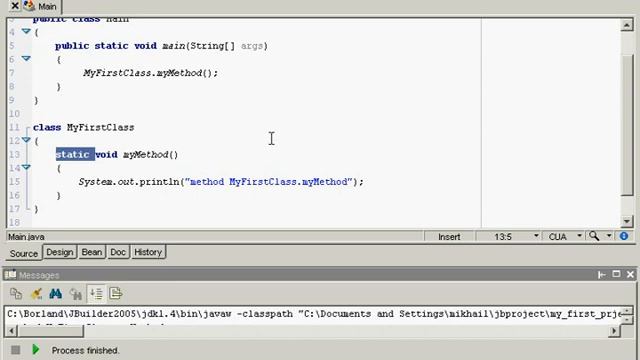
Task: Close the Main file tab with X
Action: pyautogui.click(x=15, y=6)
